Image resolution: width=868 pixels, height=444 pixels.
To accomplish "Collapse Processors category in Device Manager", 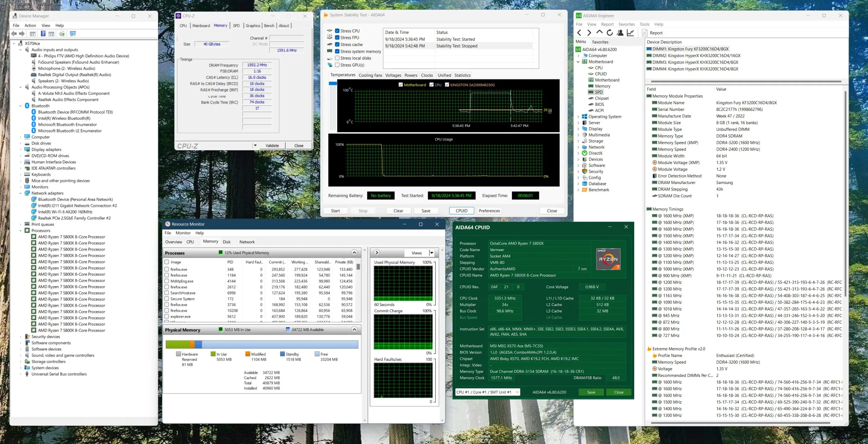I will pyautogui.click(x=21, y=231).
